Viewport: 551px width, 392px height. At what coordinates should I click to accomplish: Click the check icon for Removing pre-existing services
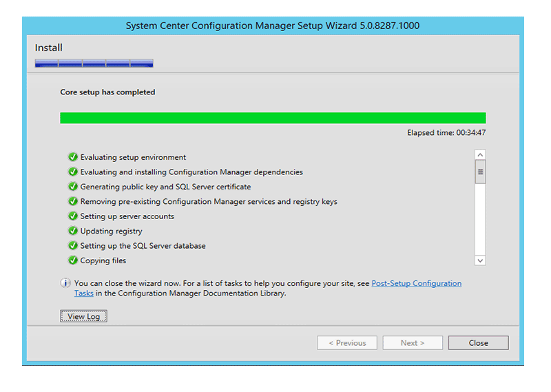point(73,201)
